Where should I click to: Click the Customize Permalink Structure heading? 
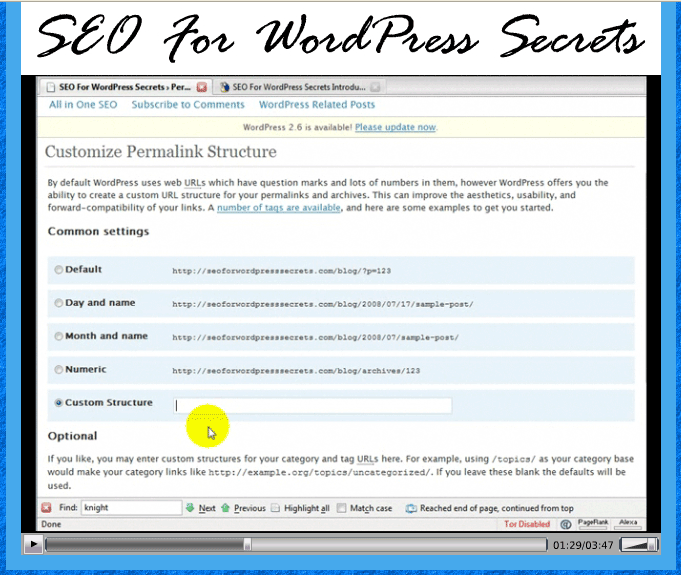point(161,152)
